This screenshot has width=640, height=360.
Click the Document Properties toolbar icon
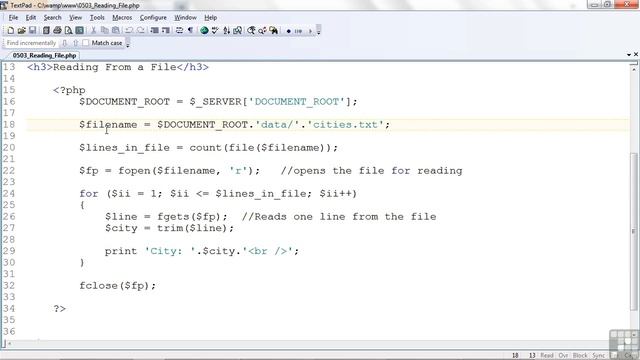tap(80, 31)
